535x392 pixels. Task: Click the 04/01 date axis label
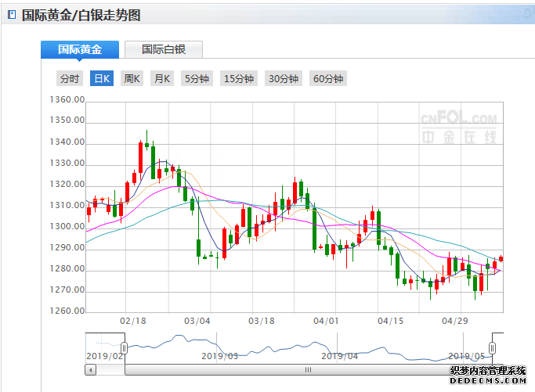[326, 321]
